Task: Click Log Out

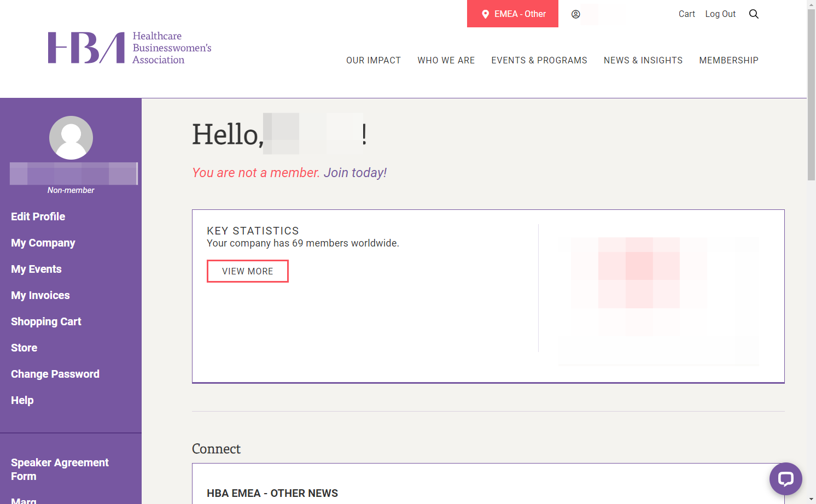Action: pyautogui.click(x=720, y=14)
